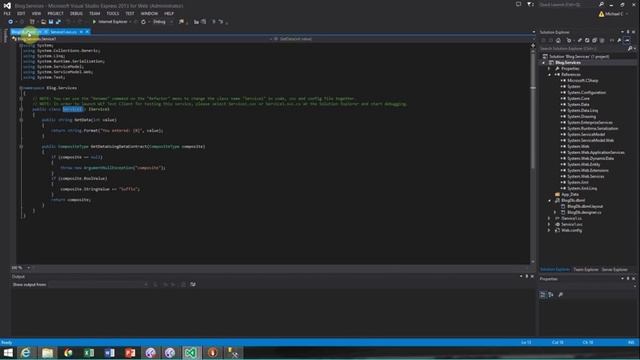Open the PROJECT menu
This screenshot has width=640, height=360.
(x=56, y=13)
